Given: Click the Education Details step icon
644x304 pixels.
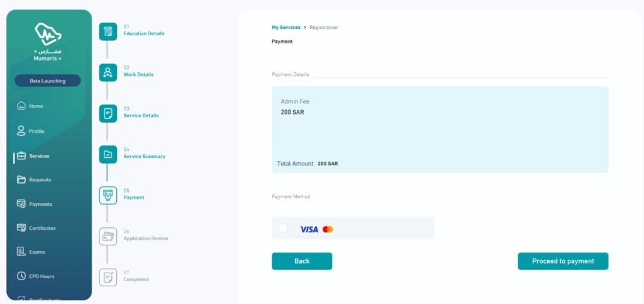Looking at the screenshot, I should coord(108,31).
